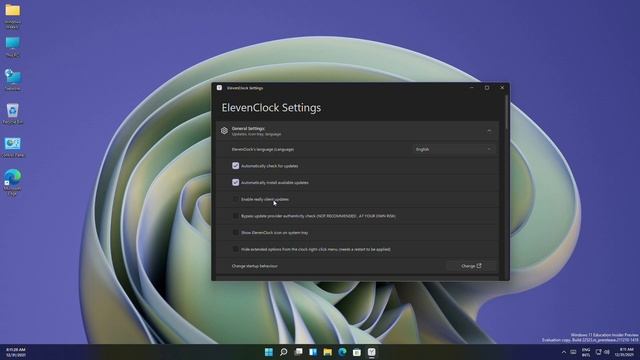Click the left taskbar clock showing 8:11:28 AM
The image size is (640, 360).
16,352
